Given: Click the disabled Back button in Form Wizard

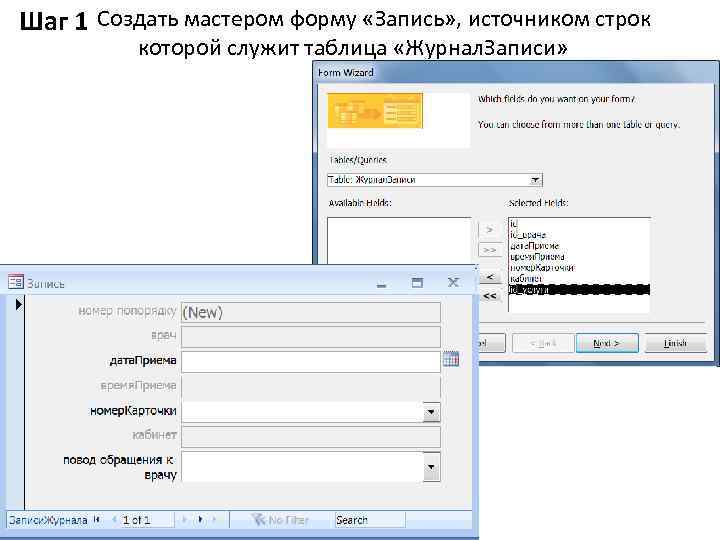Looking at the screenshot, I should click(543, 343).
